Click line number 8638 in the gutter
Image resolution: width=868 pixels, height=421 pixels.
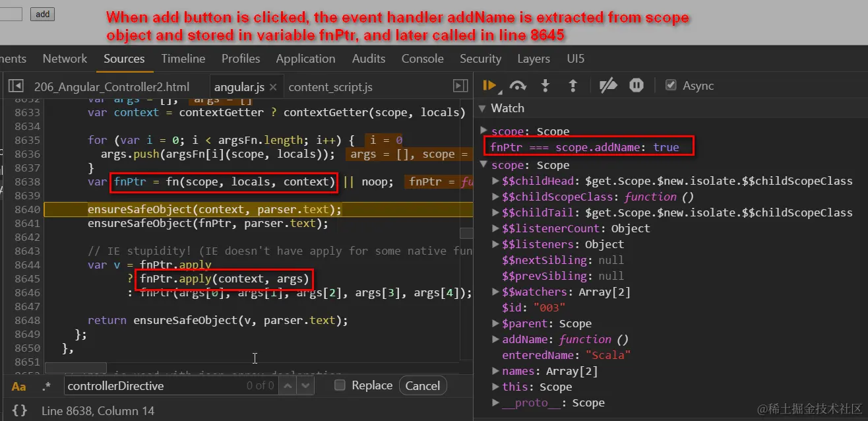tap(27, 181)
